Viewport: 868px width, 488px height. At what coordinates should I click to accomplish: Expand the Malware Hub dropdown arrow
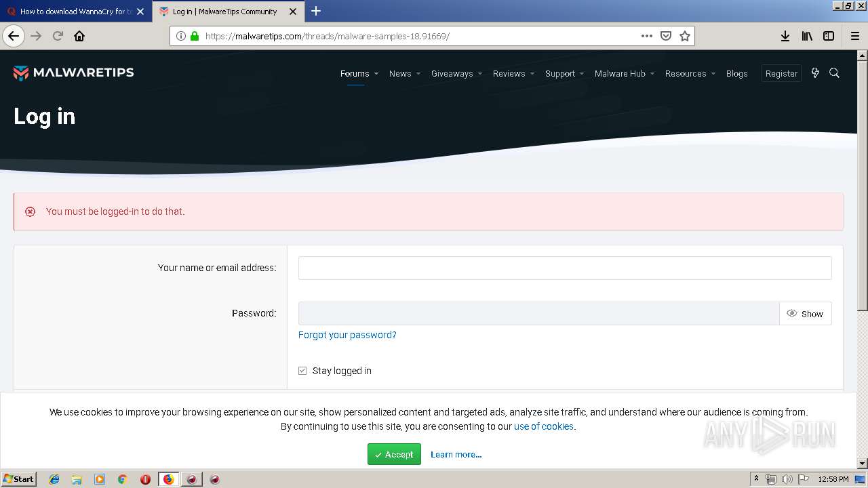[x=652, y=74]
